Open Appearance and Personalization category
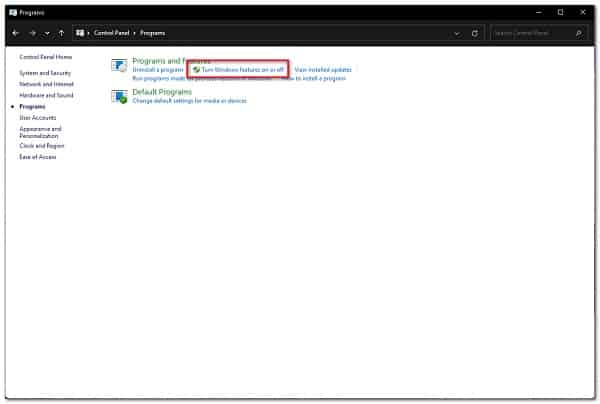Screen dimensions: 600x404 pos(40,132)
